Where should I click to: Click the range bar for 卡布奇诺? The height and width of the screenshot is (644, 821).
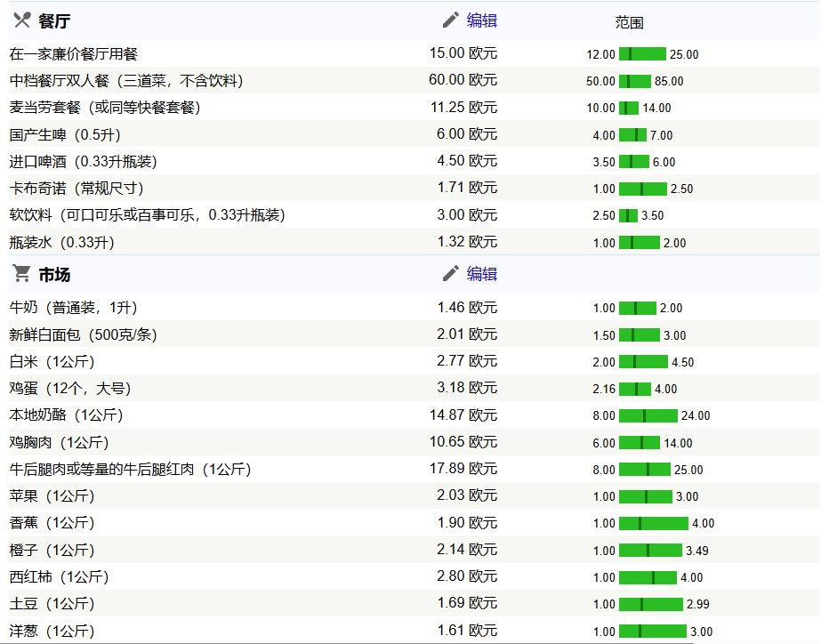point(642,189)
